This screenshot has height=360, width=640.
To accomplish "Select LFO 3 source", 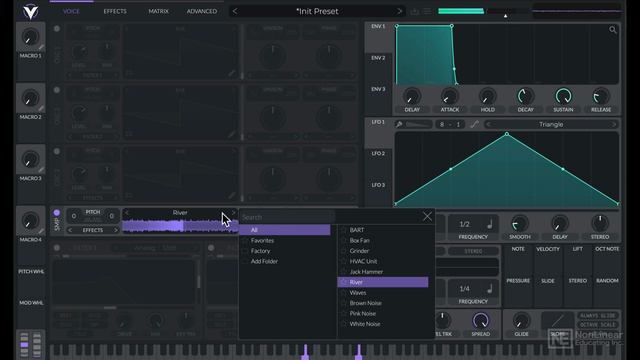I will tap(378, 185).
